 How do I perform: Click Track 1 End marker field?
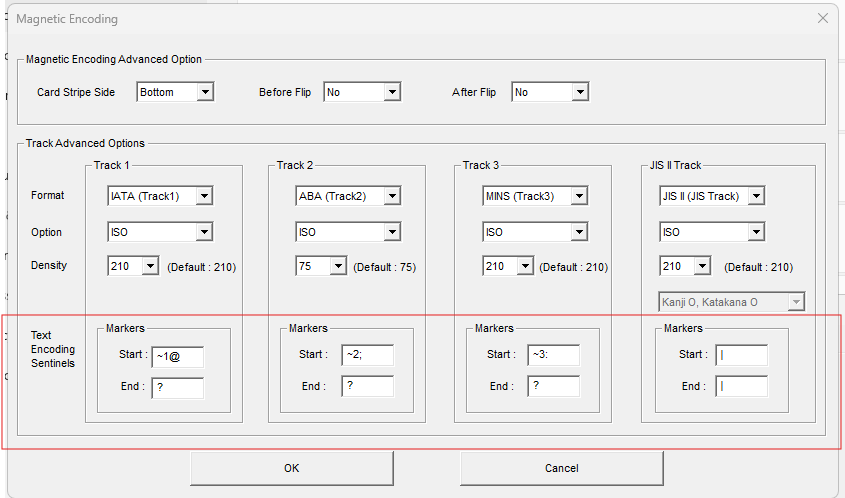point(178,388)
